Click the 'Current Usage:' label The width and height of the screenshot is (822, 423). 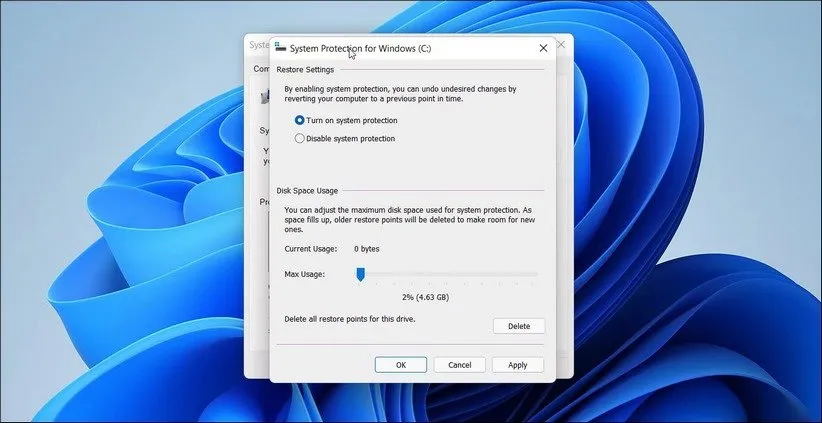[x=311, y=249]
